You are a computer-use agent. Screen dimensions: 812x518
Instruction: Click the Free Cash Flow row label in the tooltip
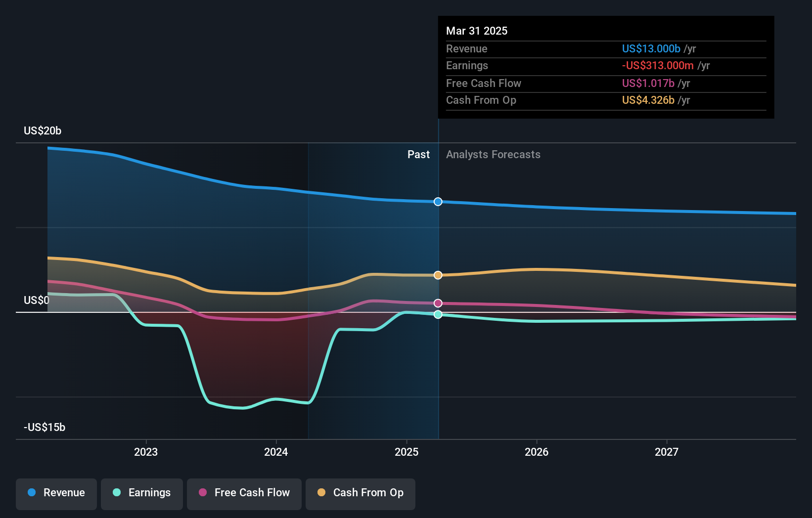(x=484, y=83)
